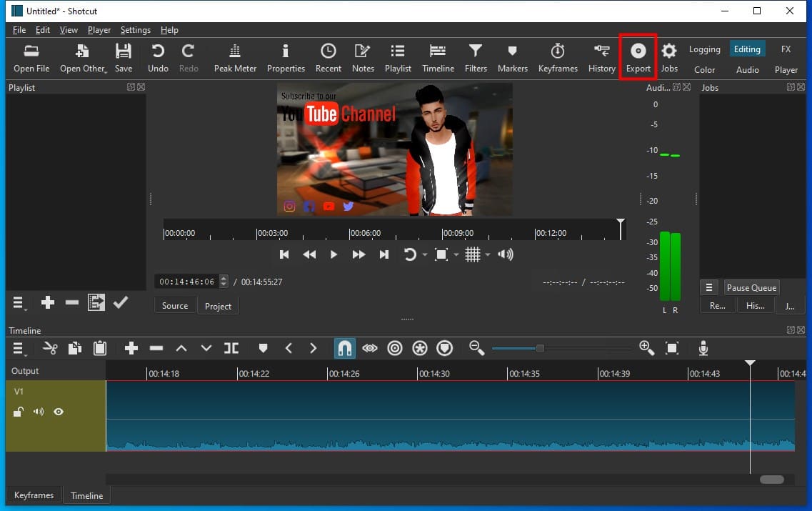The width and height of the screenshot is (812, 511).
Task: Hide the V1 track with eye icon
Action: [59, 412]
